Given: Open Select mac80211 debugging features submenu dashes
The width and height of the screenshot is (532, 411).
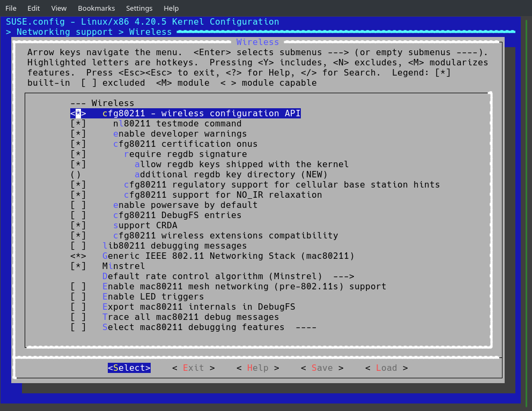Looking at the screenshot, I should tap(306, 327).
